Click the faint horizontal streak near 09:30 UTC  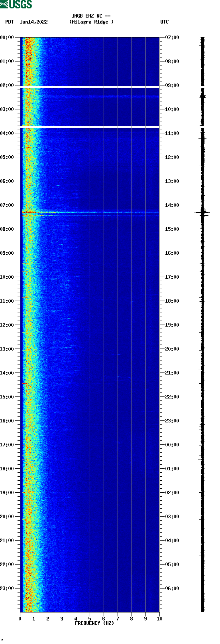[x=90, y=97]
